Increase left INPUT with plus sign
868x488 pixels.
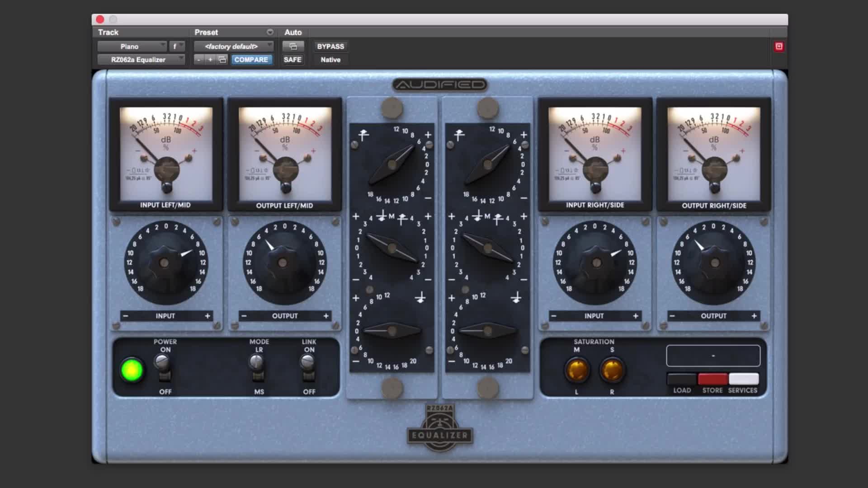pos(208,316)
